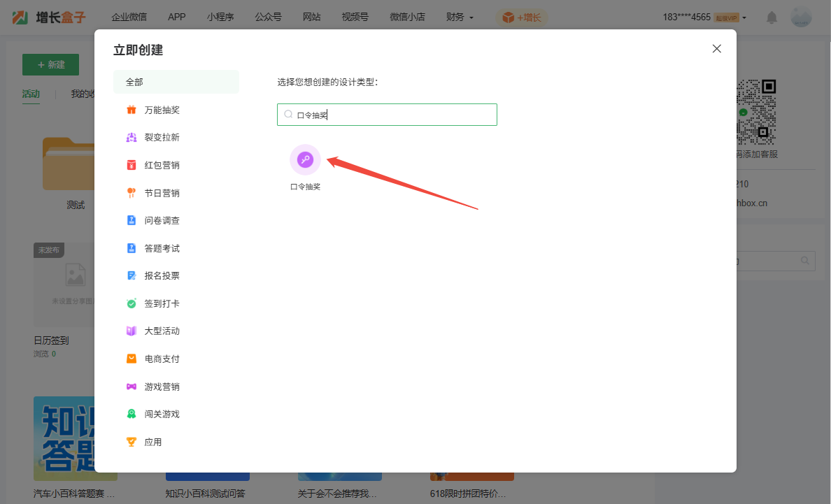
Task: Choose 裂变拉新 category icon
Action: coord(132,138)
